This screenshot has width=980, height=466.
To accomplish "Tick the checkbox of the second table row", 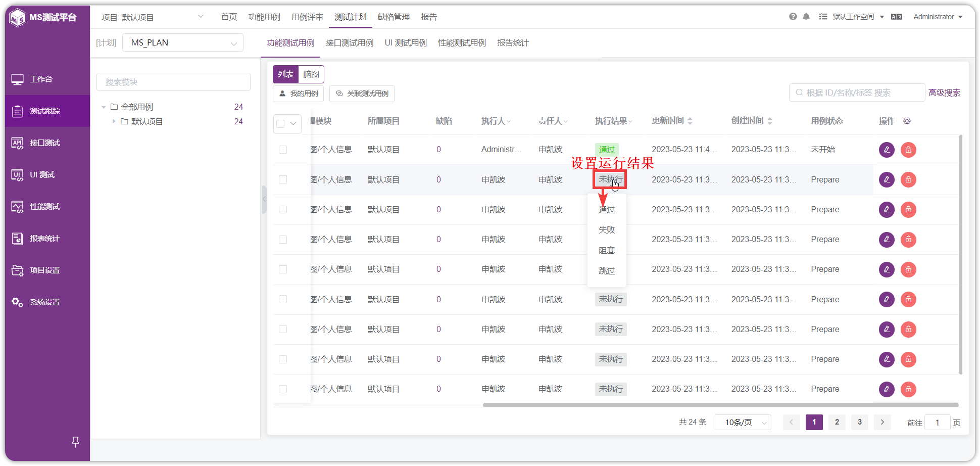I will click(283, 179).
